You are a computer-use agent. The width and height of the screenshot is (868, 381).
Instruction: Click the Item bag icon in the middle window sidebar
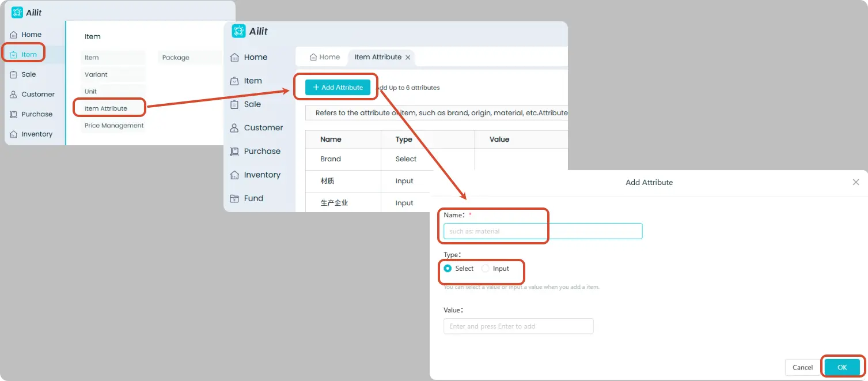234,81
